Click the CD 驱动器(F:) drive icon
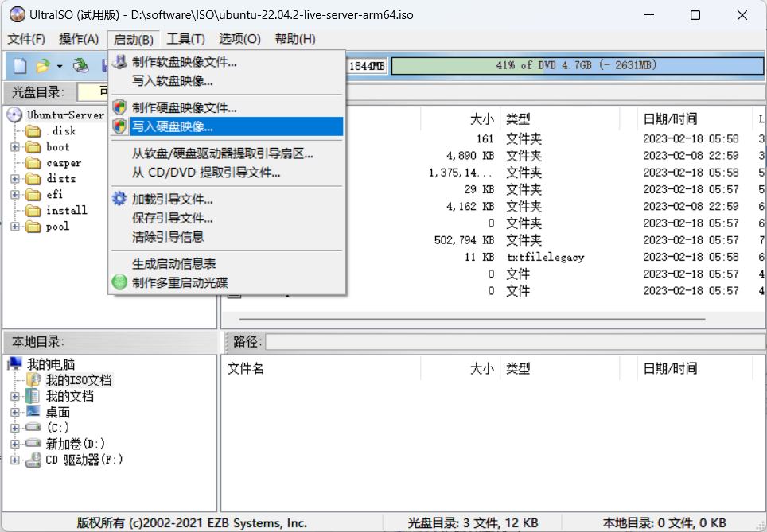Screen dimensions: 767x532 coord(33,459)
